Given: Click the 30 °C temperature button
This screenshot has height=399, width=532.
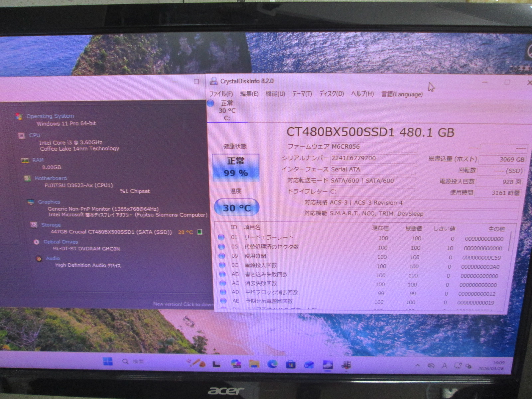Looking at the screenshot, I should [236, 208].
